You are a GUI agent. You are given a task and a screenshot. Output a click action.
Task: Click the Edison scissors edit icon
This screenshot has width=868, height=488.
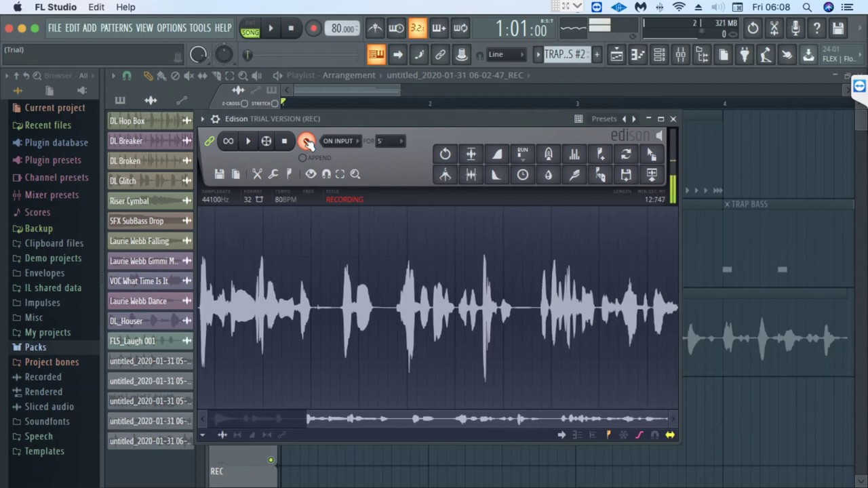[257, 174]
